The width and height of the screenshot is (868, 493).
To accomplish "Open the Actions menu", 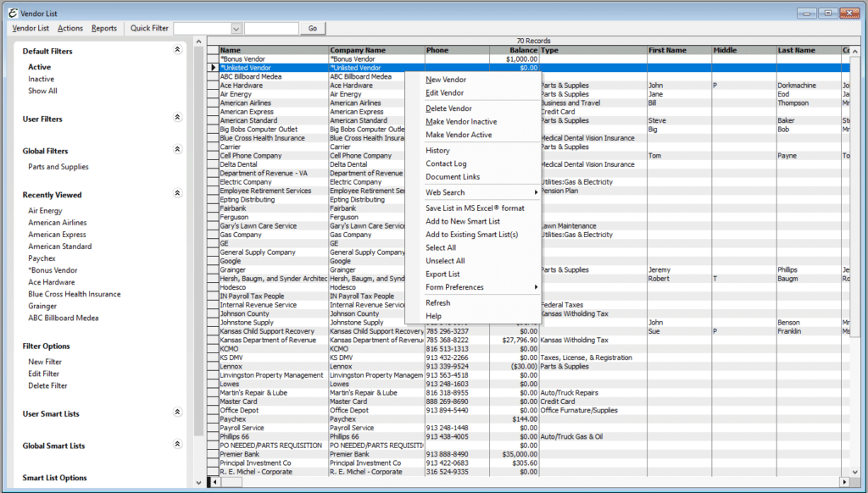I will pos(70,27).
